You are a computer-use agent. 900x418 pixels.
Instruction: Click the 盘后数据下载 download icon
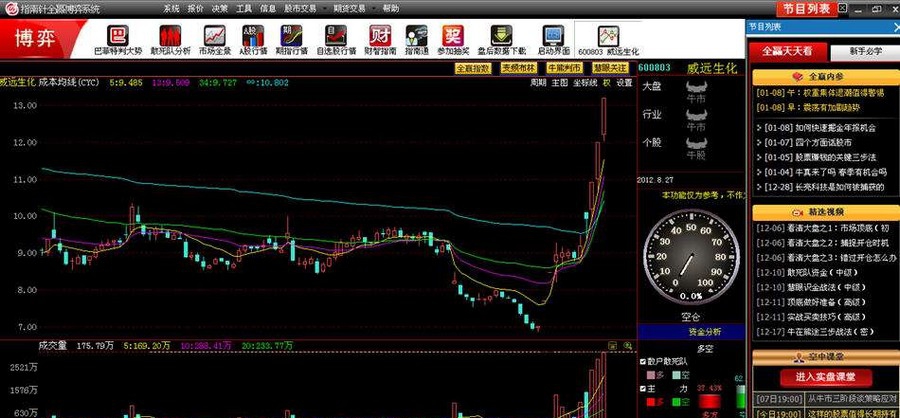(501, 36)
